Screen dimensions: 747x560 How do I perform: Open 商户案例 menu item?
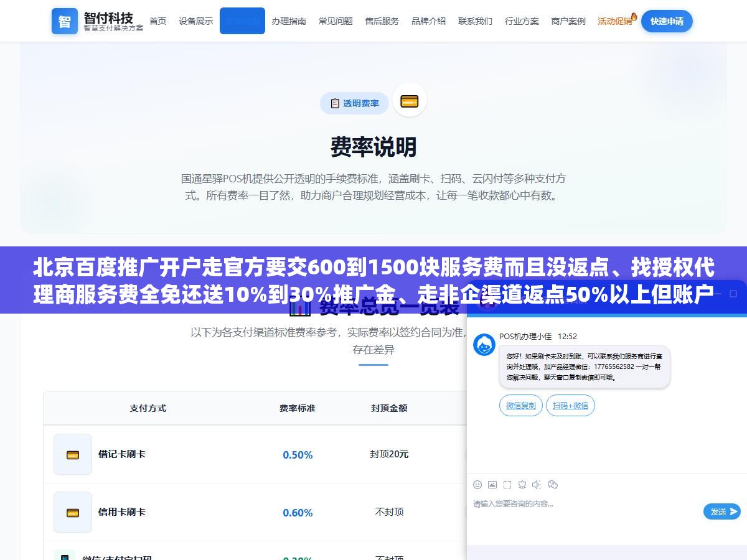click(x=568, y=21)
